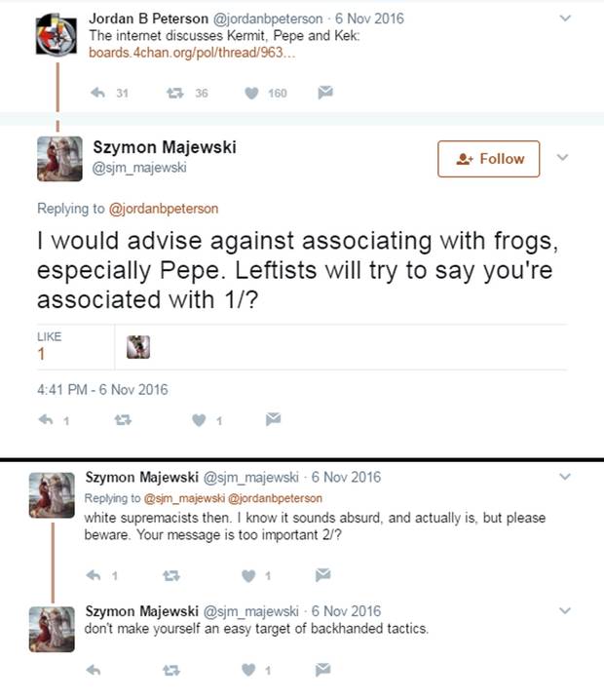Open the 4:41 PM - 6 Nov 2016 timestamp
The image size is (604, 700).
pos(101,389)
